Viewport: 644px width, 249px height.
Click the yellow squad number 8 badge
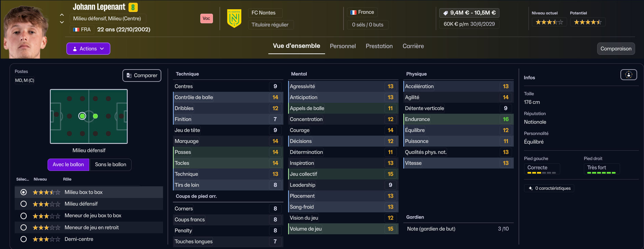133,7
